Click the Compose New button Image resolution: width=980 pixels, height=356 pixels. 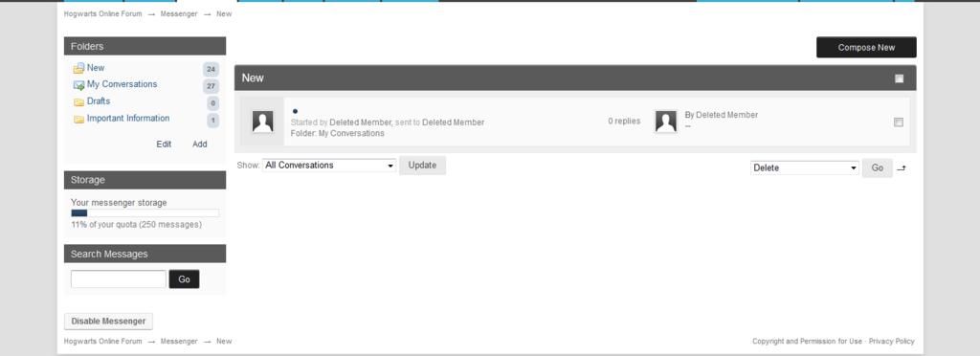[x=866, y=48]
